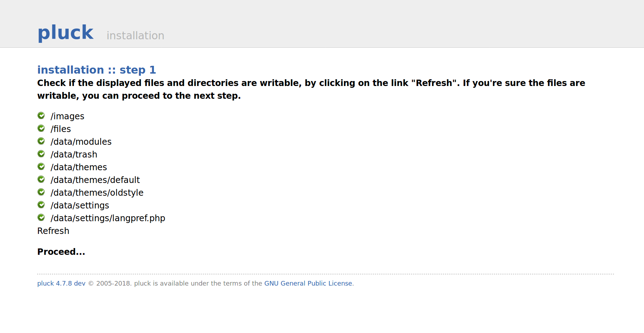This screenshot has width=644, height=333.
Task: Open the pluck 4.7.8 dev link
Action: point(61,283)
